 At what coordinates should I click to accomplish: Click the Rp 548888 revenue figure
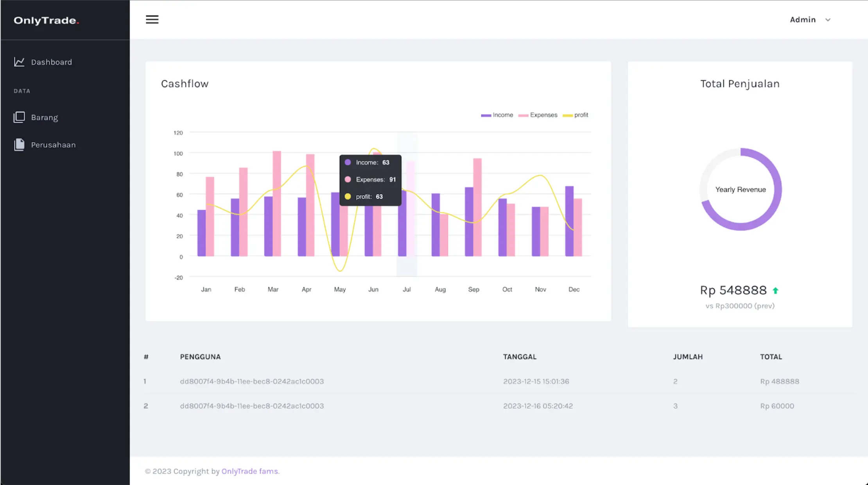click(x=733, y=290)
